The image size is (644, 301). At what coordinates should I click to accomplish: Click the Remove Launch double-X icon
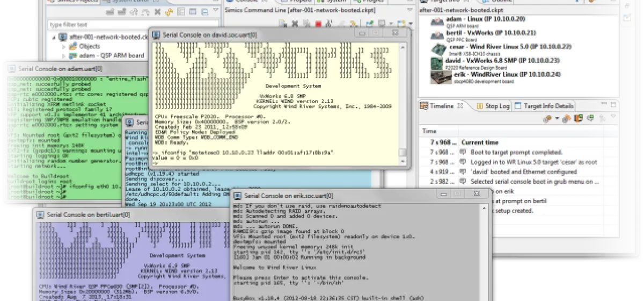295,24
